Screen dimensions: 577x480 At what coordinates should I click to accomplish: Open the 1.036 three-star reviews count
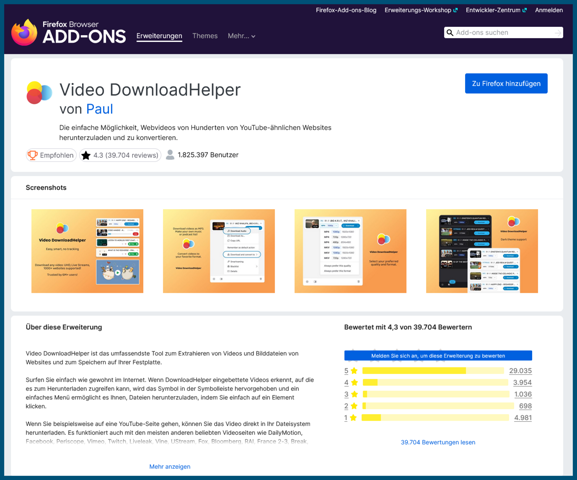523,394
